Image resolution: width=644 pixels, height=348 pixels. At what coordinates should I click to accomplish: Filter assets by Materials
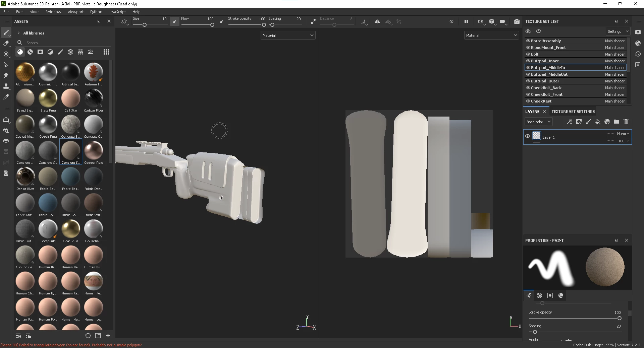pyautogui.click(x=20, y=52)
